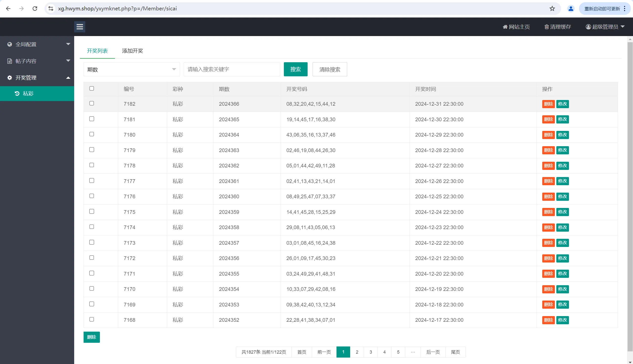Screen dimensions: 633x364
Task: Go back using the browser back arrow
Action: (x=8, y=8)
